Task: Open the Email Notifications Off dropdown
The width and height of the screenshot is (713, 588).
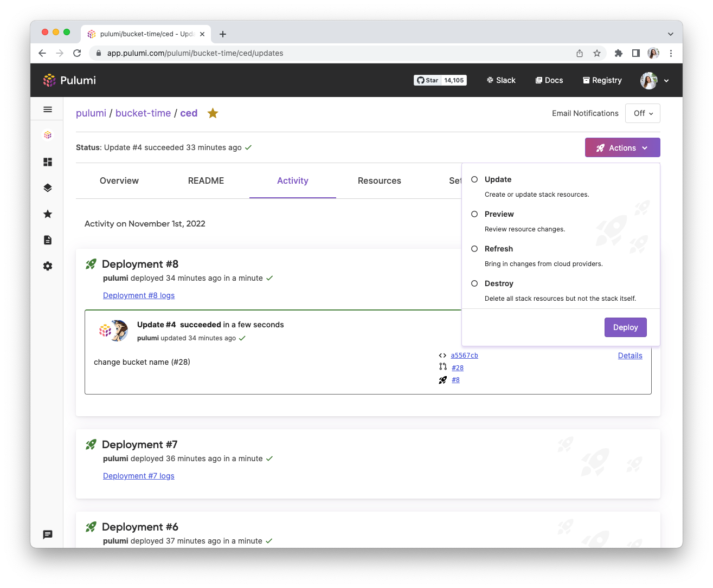Action: tap(643, 113)
